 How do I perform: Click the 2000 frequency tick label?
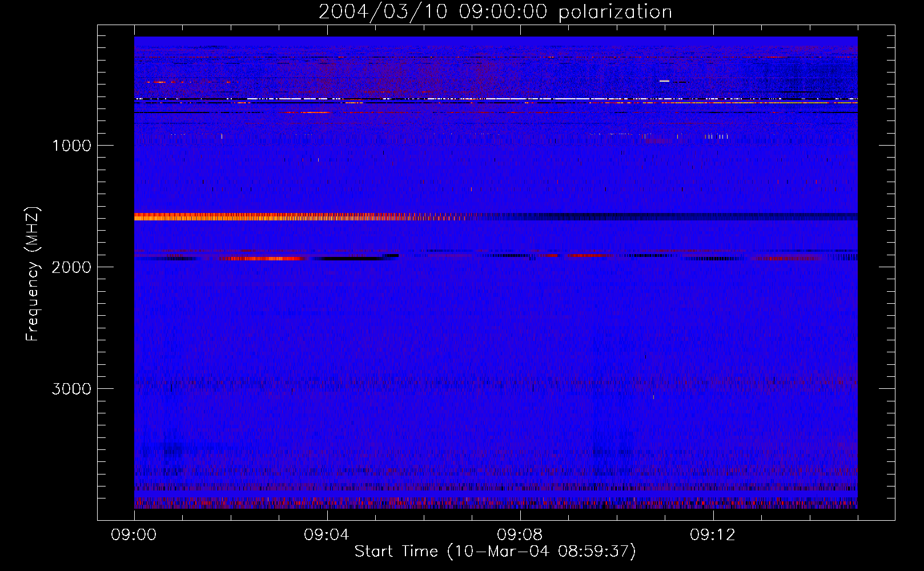(71, 267)
